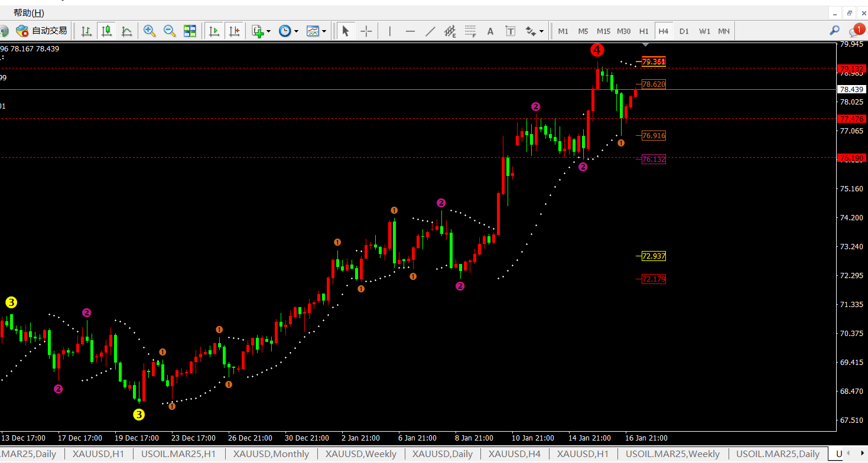The height and width of the screenshot is (463, 868).
Task: Draw Fibonacci retracement
Action: pos(470,31)
